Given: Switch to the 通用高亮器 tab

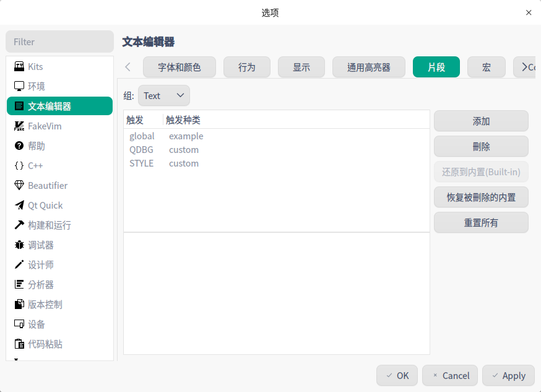Looking at the screenshot, I should [x=368, y=67].
